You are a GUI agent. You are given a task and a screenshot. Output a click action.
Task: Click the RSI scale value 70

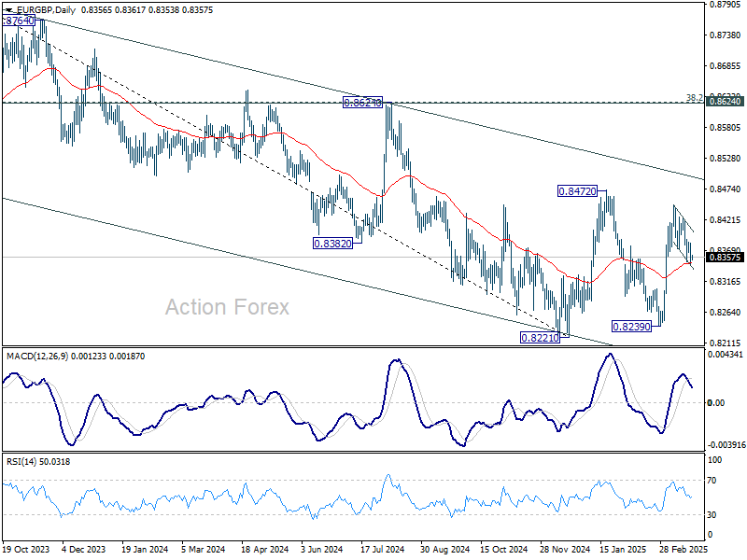712,481
